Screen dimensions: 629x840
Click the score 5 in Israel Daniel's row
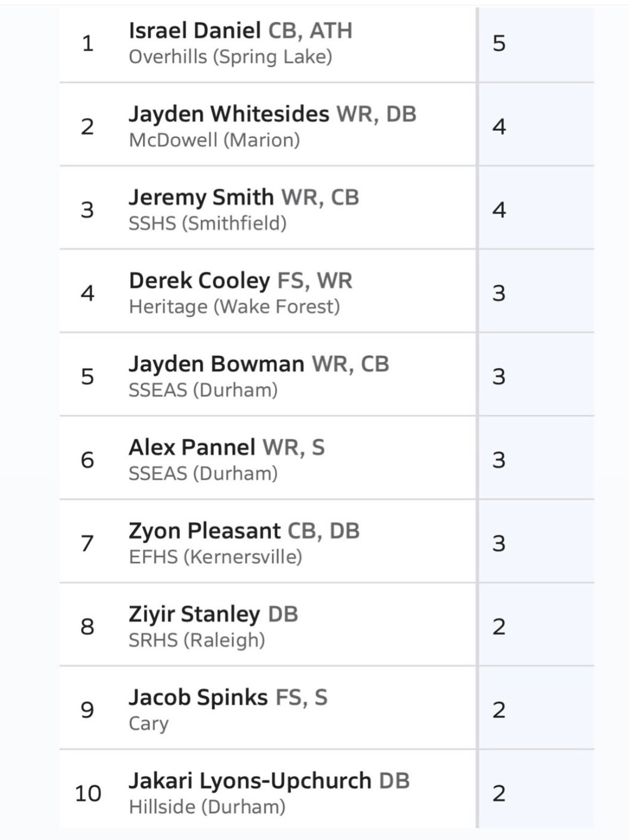click(499, 43)
